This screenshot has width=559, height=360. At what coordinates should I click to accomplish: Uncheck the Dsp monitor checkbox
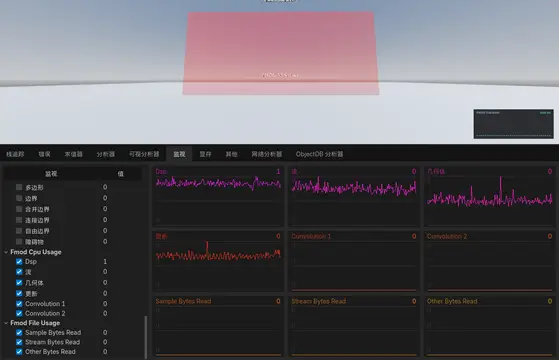pos(19,262)
